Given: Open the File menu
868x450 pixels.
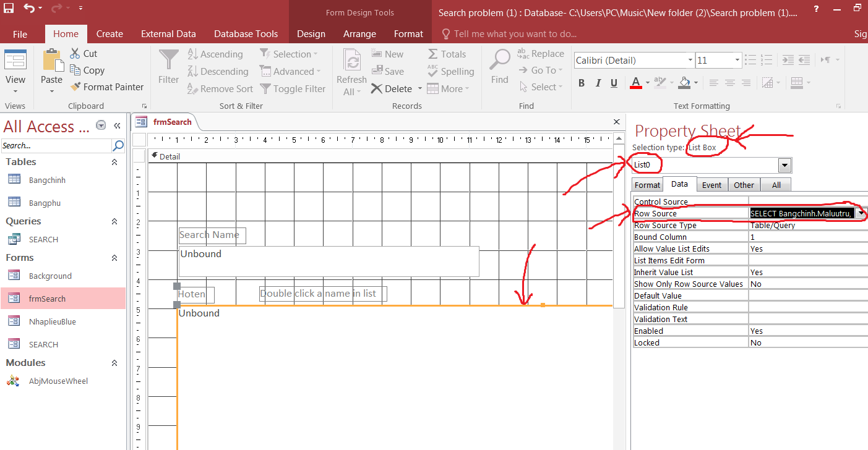Looking at the screenshot, I should click(x=20, y=34).
